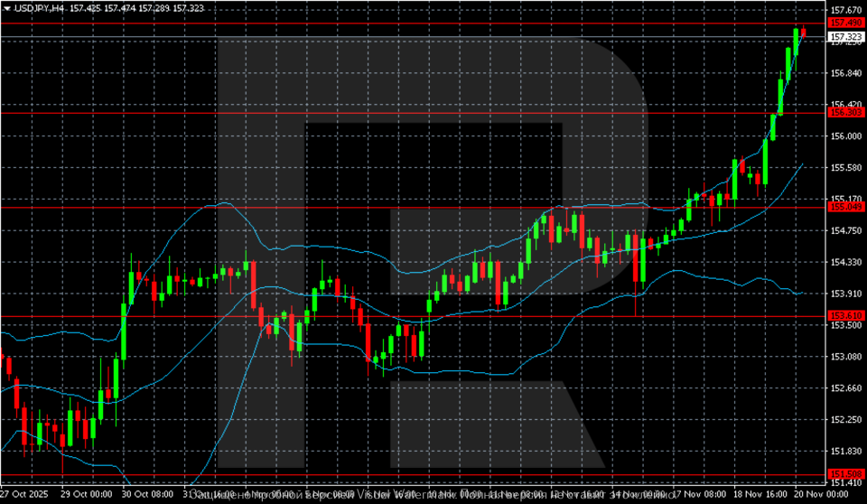The width and height of the screenshot is (867, 504).
Task: Click the 156.840 price scale value
Action: click(845, 72)
